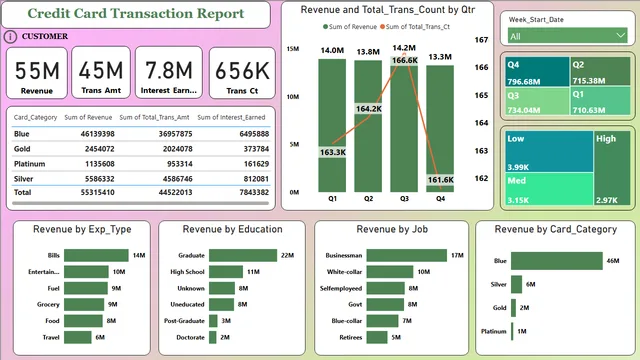Select the 55M Revenue card
The width and height of the screenshot is (640, 360).
37,73
